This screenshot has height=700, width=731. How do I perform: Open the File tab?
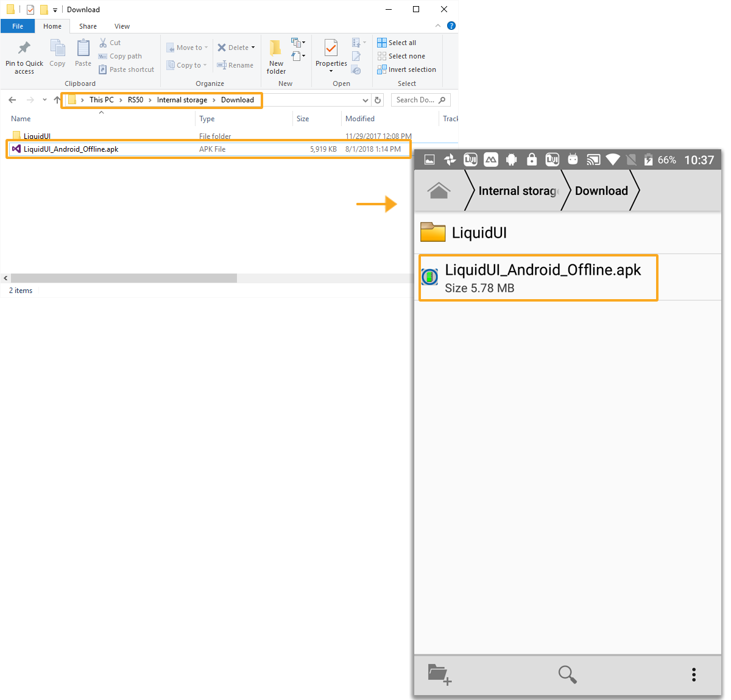point(18,26)
